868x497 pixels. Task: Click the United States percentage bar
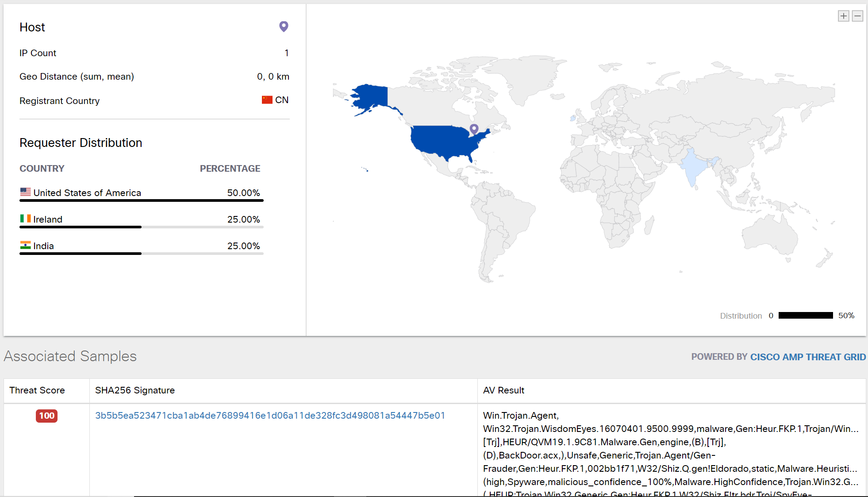click(x=142, y=200)
